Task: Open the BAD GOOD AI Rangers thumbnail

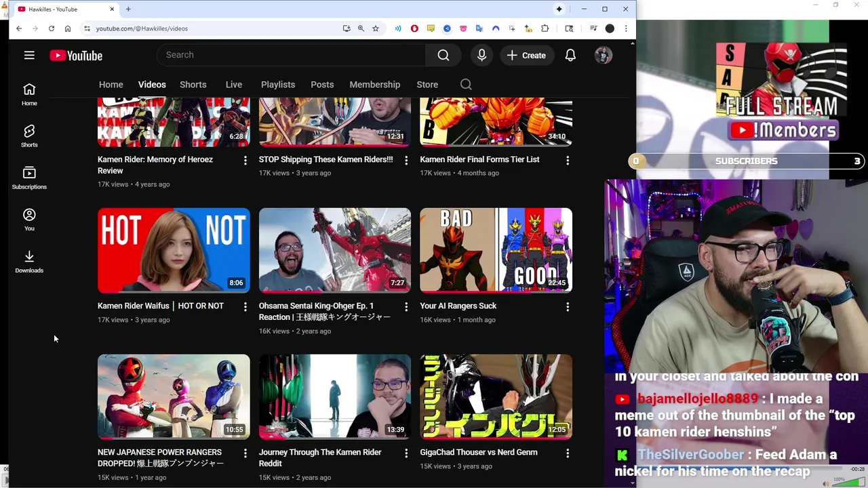Action: [496, 250]
